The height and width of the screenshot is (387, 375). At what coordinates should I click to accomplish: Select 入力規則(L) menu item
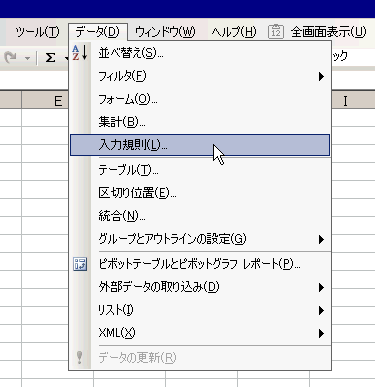coord(200,145)
